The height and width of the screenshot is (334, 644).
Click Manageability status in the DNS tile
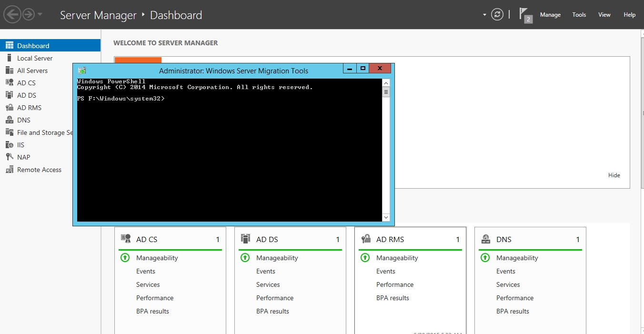[x=517, y=258]
